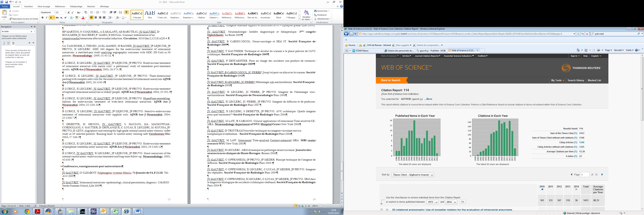Viewport: 644px width, 215px height.
Task: Adjust the Word zoom slider
Action: tap(331, 206)
